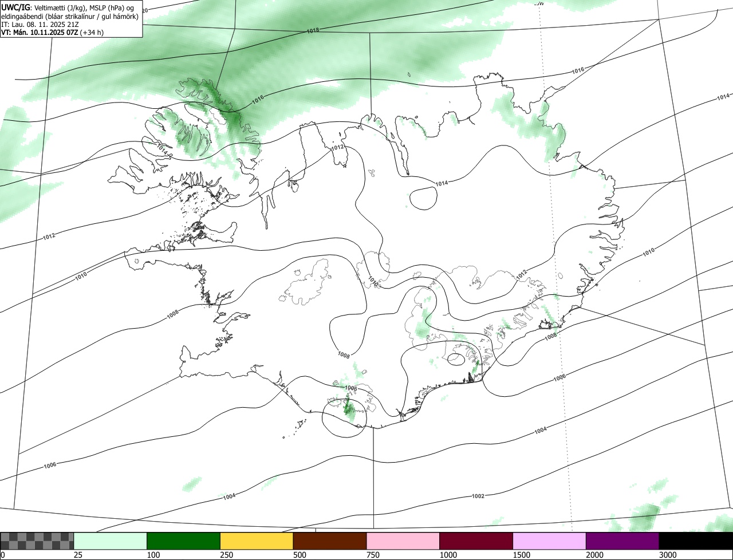Viewport: 733px width, 560px height.
Task: Click the legend value "25"
Action: coord(78,555)
